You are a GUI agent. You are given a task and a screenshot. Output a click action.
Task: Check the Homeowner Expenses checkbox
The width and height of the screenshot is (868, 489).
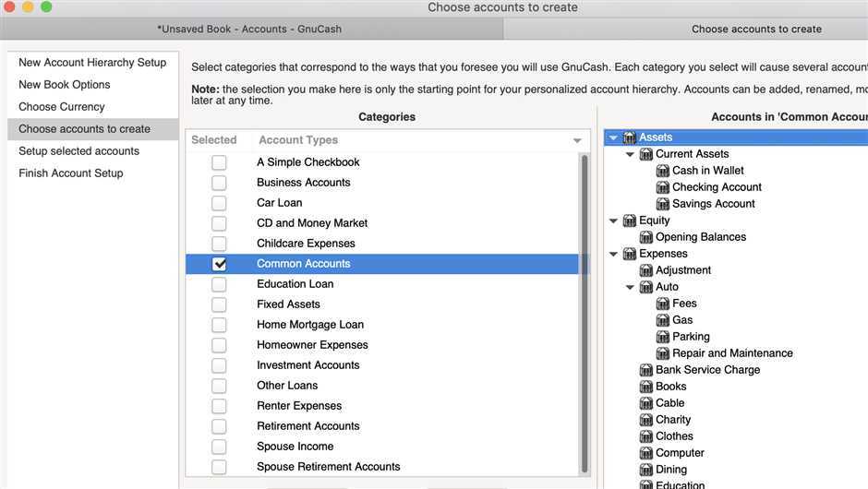pos(219,345)
